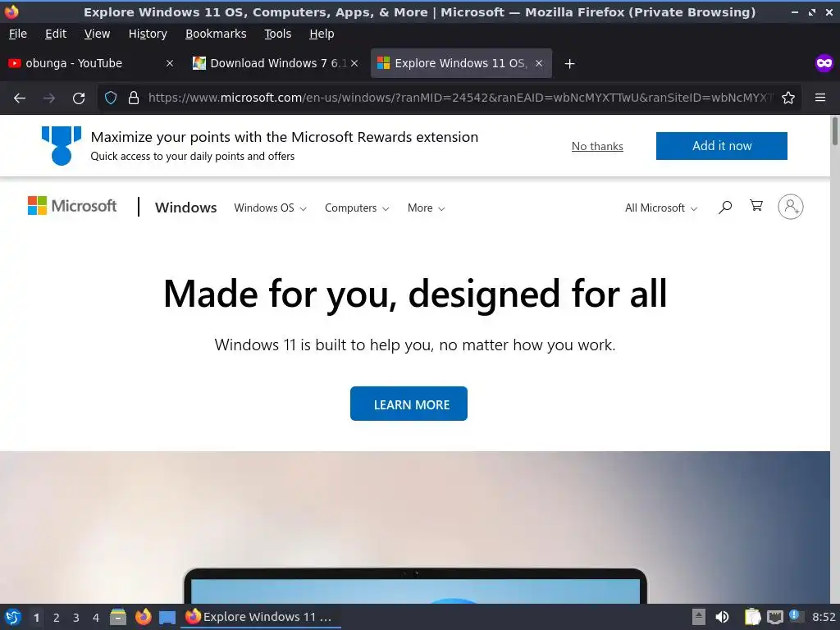This screenshot has height=630, width=840.
Task: Open the History menu
Action: pos(148,34)
